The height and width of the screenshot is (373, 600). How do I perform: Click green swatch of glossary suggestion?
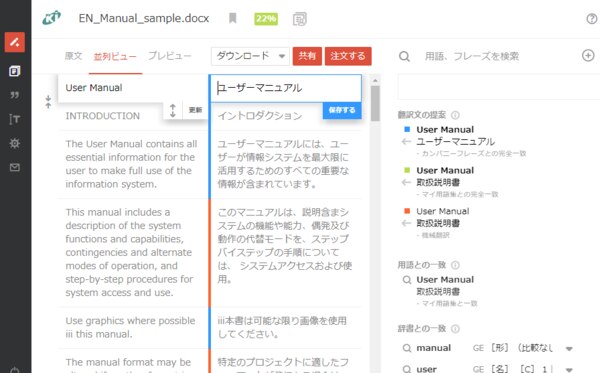[x=407, y=170]
